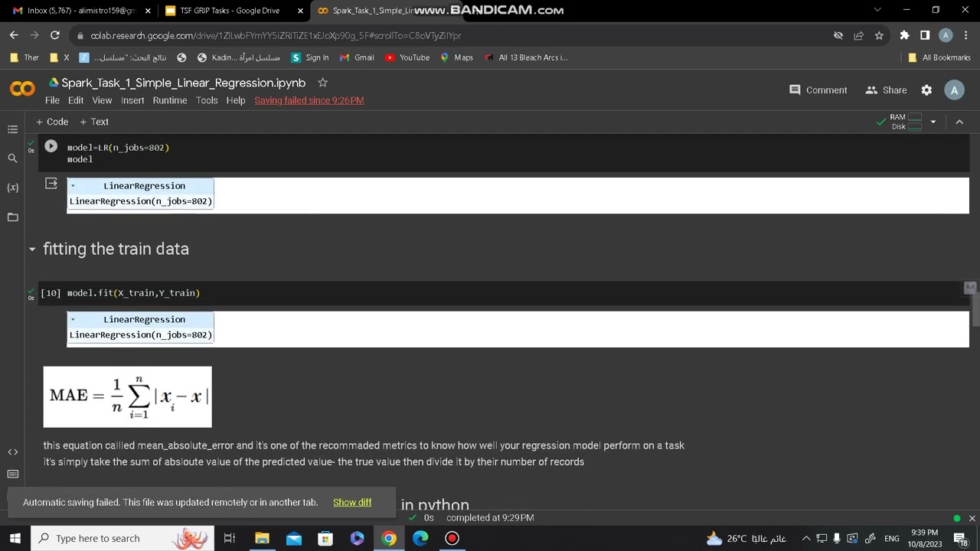Collapse the 'fitting the train data' section

(31, 249)
